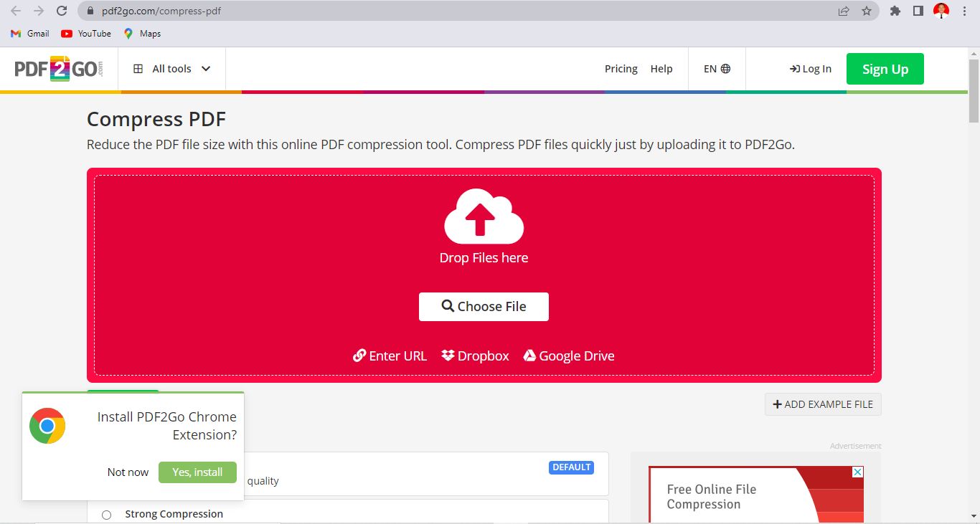Click Yes, install for Chrome extension
Screen dimensions: 980x524
[197, 472]
